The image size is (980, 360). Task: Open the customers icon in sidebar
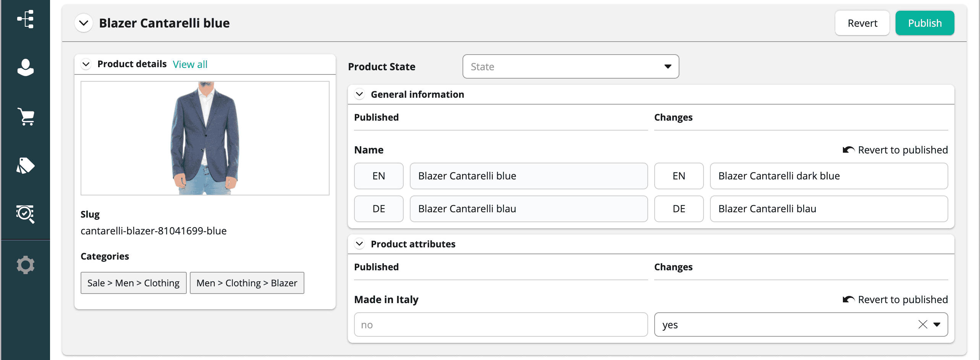(25, 68)
